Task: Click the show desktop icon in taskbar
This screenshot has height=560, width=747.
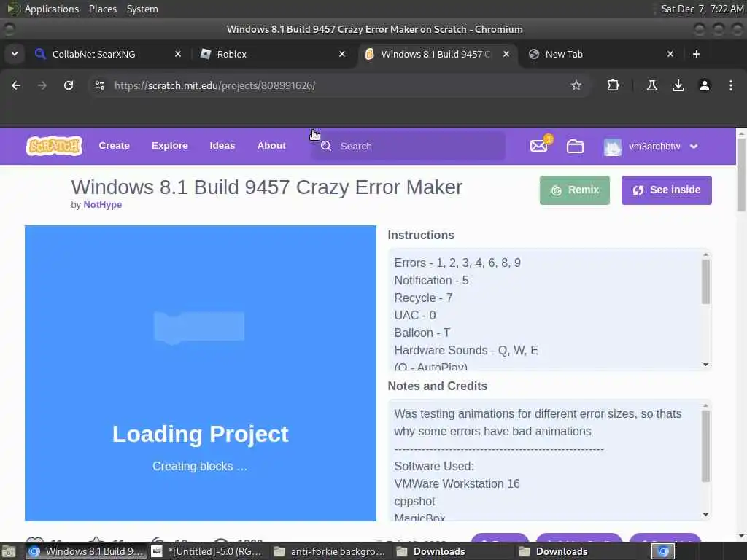Action: tap(9, 552)
